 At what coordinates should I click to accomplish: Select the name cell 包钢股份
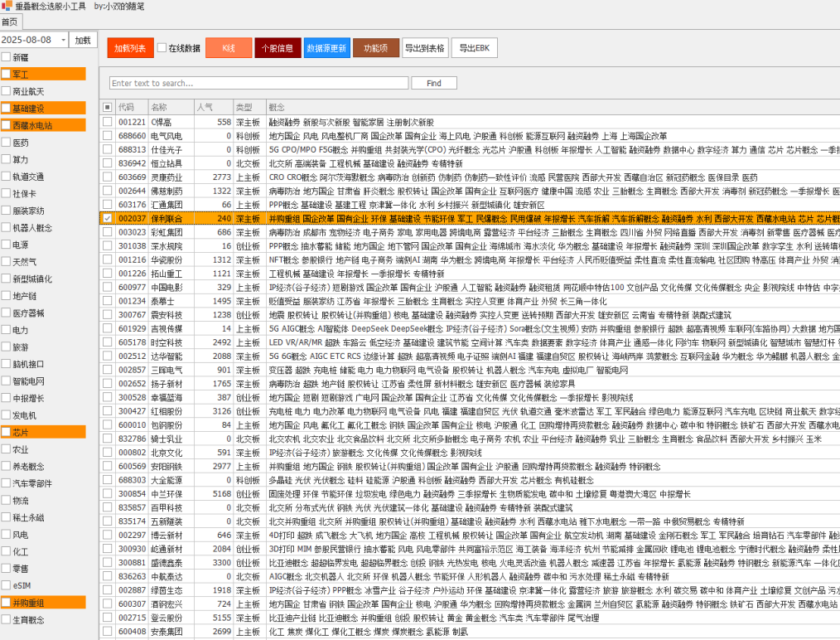pyautogui.click(x=171, y=425)
